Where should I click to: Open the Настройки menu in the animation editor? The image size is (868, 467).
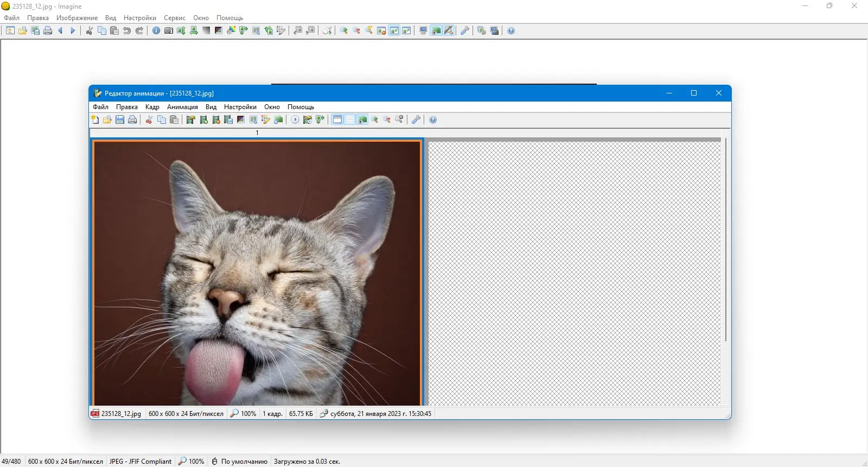click(240, 107)
